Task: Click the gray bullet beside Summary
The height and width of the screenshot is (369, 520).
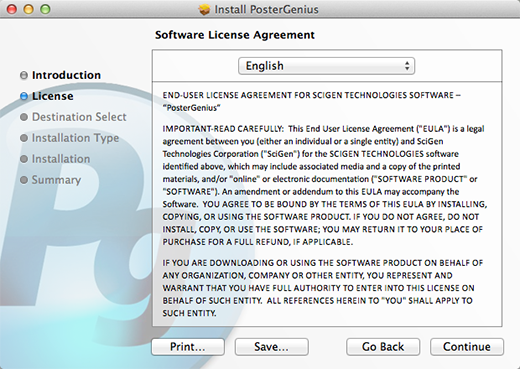Action: (x=24, y=180)
